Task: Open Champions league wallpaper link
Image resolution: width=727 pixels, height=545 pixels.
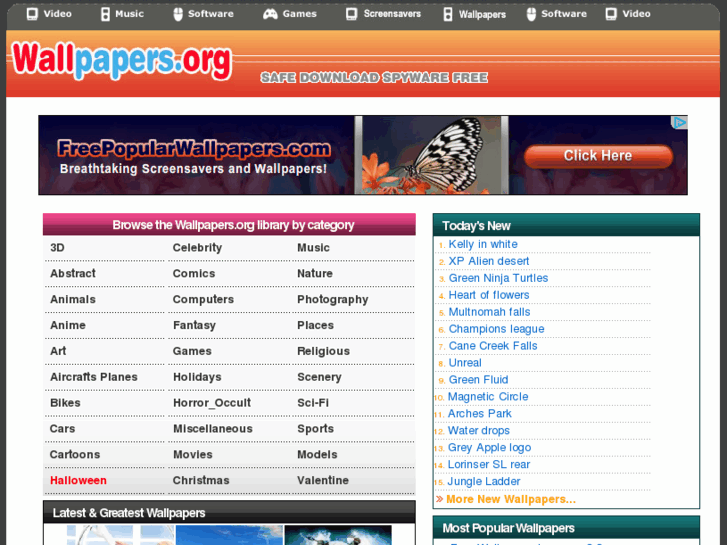Action: pos(496,329)
